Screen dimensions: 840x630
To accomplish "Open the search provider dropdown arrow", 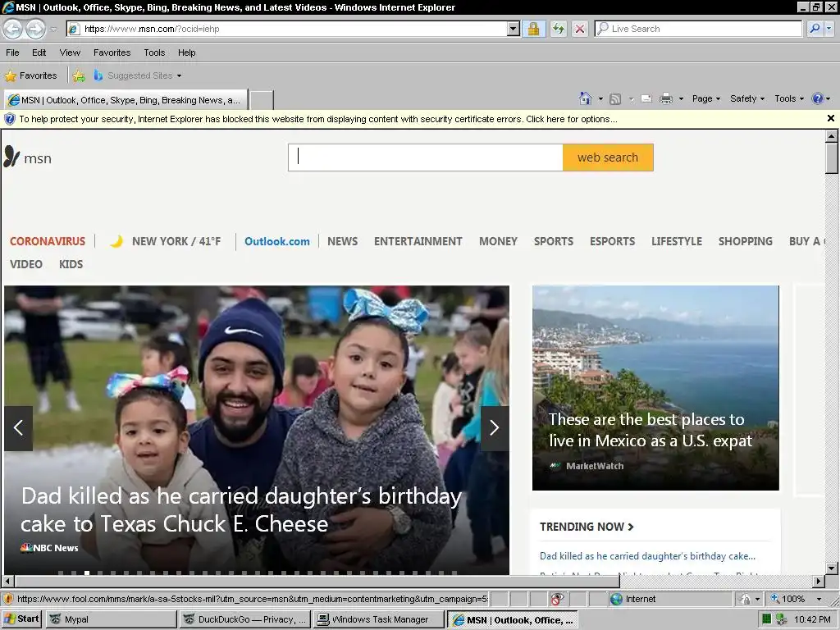I will (x=829, y=29).
